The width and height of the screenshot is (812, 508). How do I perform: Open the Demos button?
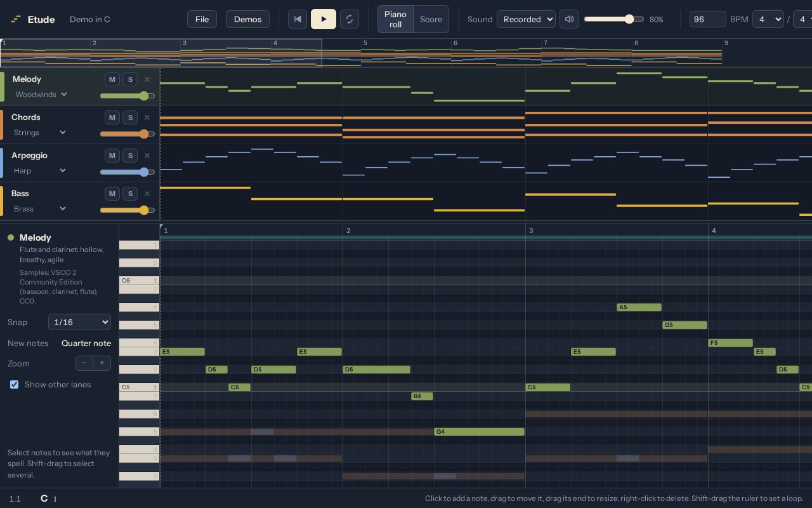point(247,19)
